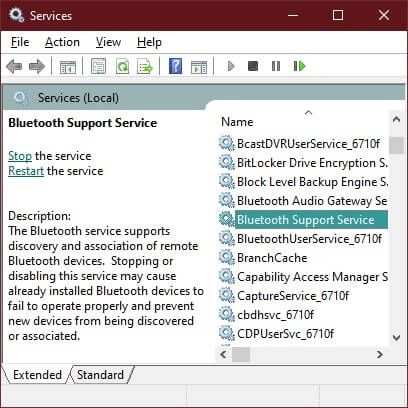
Task: Click gear icon beside Bluetooth Audio Gateway
Action: tap(227, 201)
